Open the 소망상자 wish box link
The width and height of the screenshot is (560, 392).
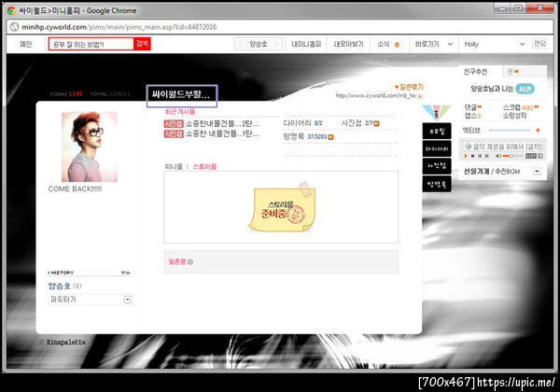pyautogui.click(x=514, y=116)
